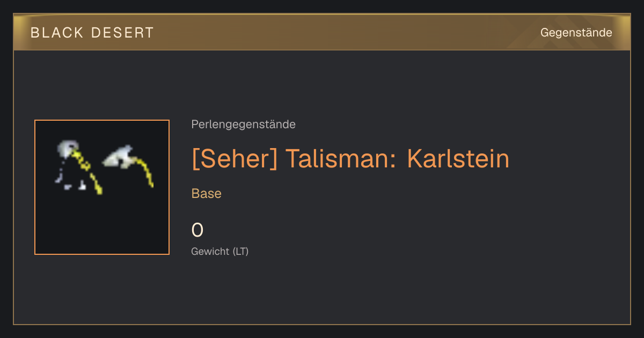Go to the Gegenstände section link
This screenshot has width=644, height=338.
coord(576,33)
